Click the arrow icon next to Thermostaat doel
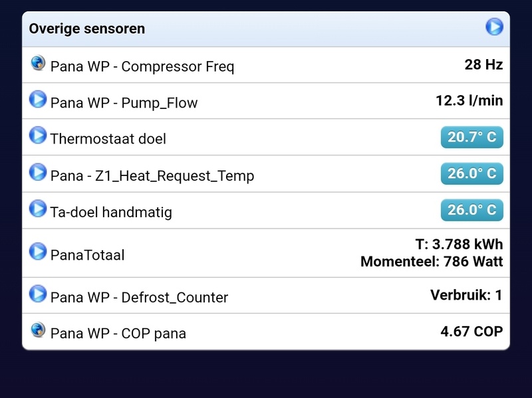 (x=38, y=136)
